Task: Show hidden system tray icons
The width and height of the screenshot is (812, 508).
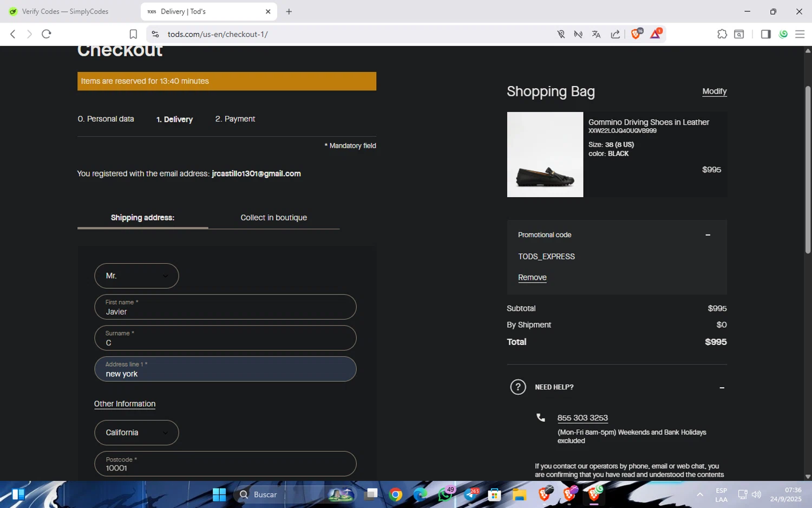Action: [x=699, y=494]
